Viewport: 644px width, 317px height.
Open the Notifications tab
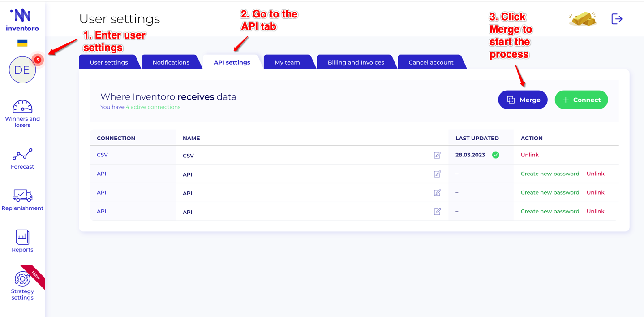coord(171,62)
